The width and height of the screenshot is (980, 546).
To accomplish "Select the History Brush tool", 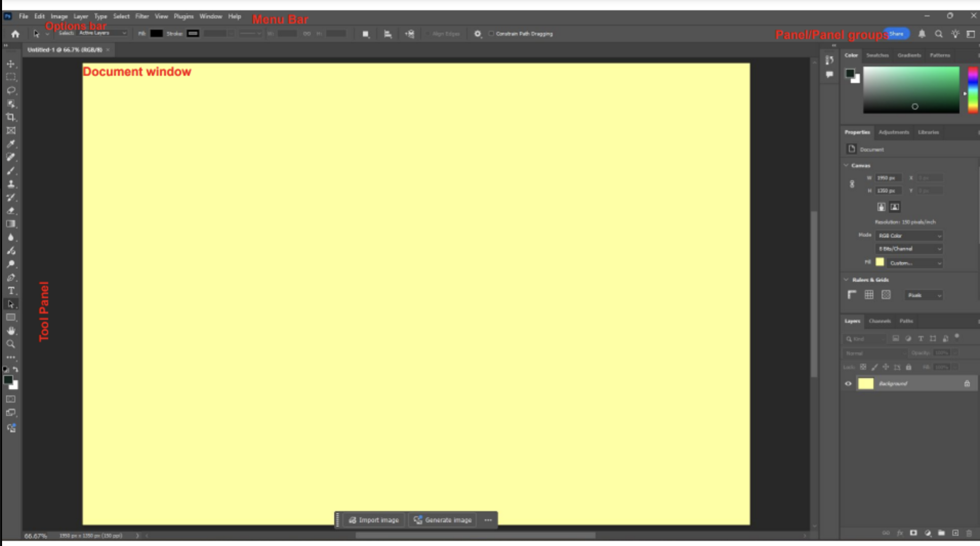I will (x=11, y=197).
